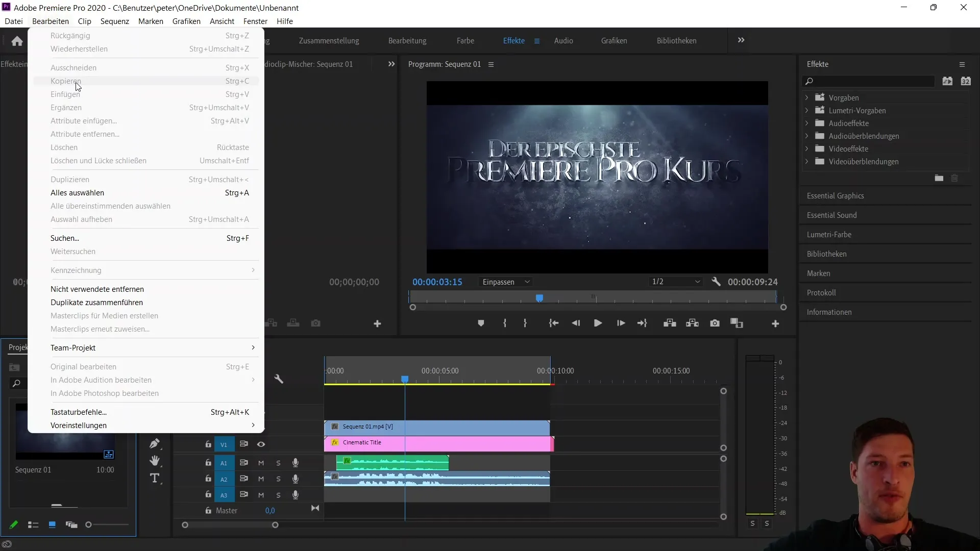Expand the Videoeffekte folder
Viewport: 980px width, 551px height.
coord(806,148)
